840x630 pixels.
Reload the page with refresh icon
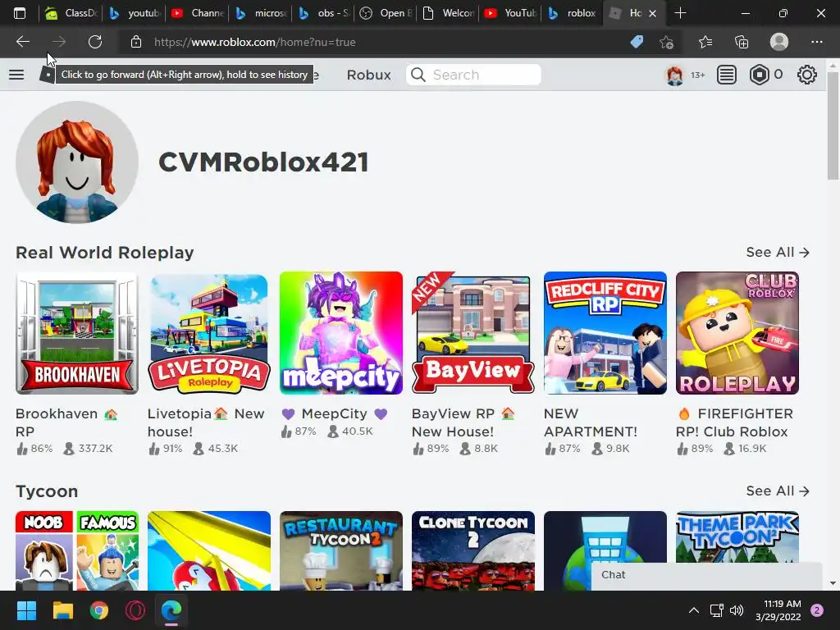[x=95, y=42]
